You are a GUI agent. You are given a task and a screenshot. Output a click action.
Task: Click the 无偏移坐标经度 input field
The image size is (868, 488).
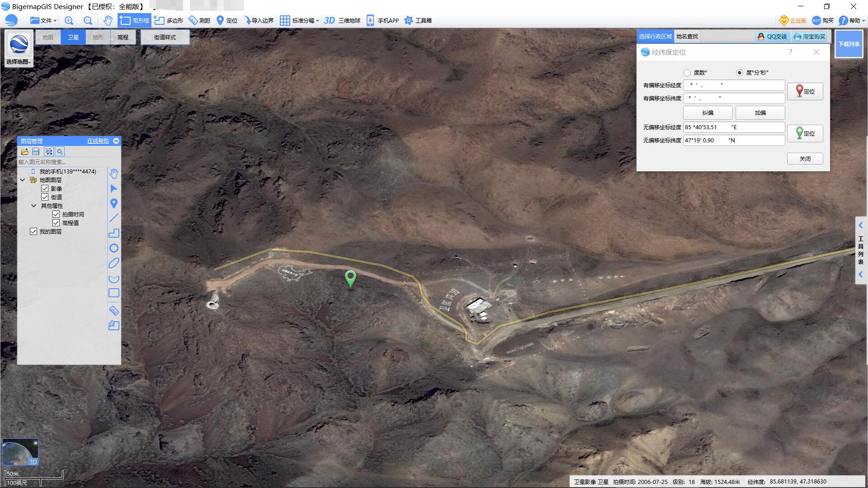point(733,127)
